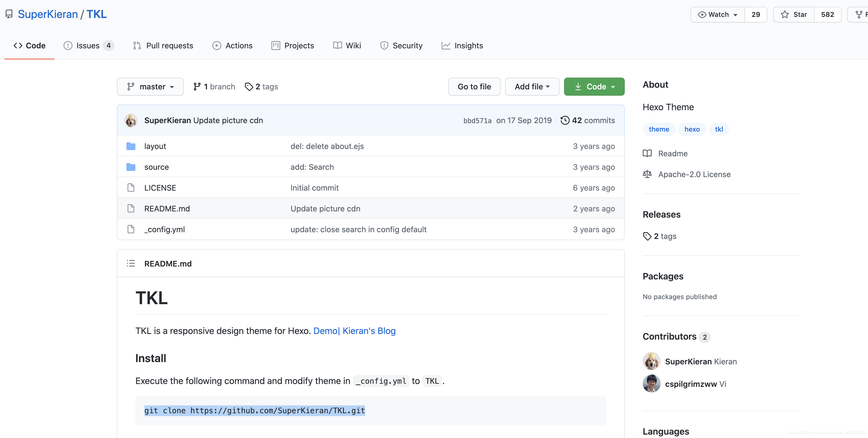The image size is (868, 438).
Task: Go to the Actions tab
Action: (233, 46)
